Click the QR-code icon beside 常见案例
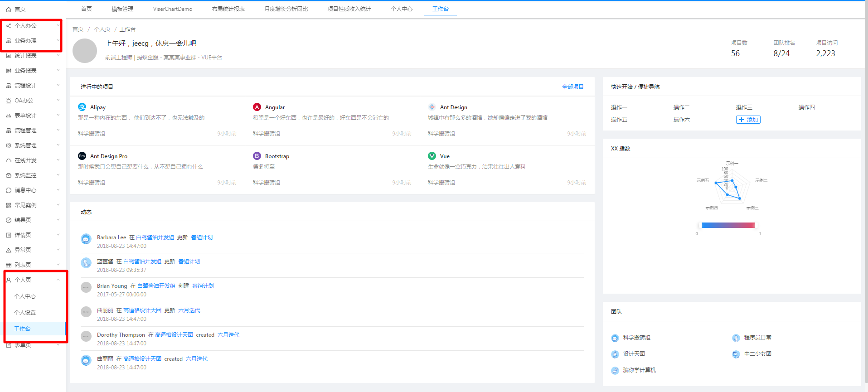The height and width of the screenshot is (392, 868). coord(9,205)
